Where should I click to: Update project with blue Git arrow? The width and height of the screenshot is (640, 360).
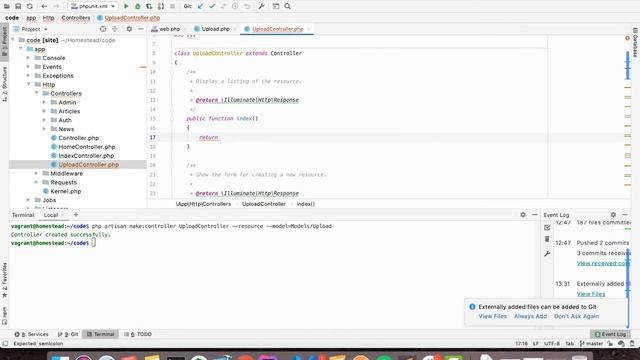[200, 7]
